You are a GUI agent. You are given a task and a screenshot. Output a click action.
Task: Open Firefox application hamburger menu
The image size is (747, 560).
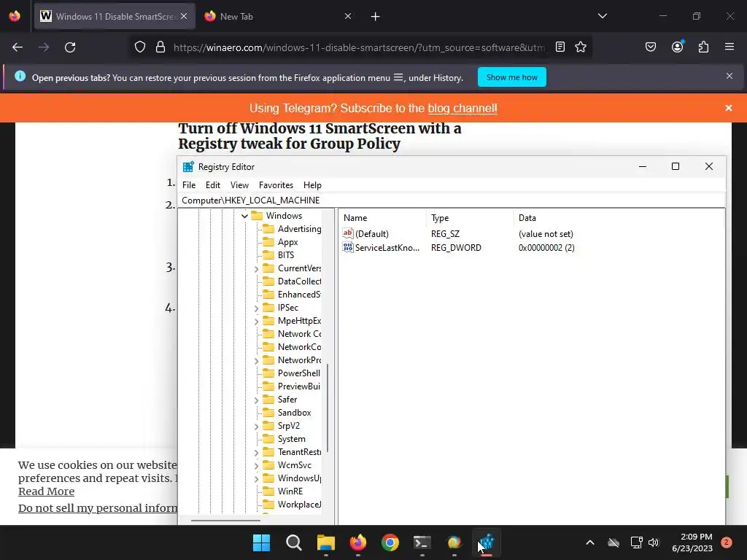tap(729, 47)
